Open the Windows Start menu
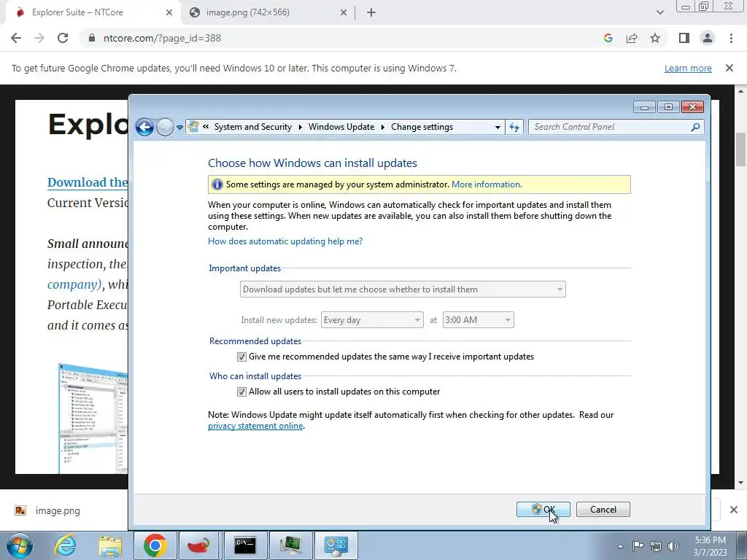The width and height of the screenshot is (747, 560). click(x=19, y=545)
